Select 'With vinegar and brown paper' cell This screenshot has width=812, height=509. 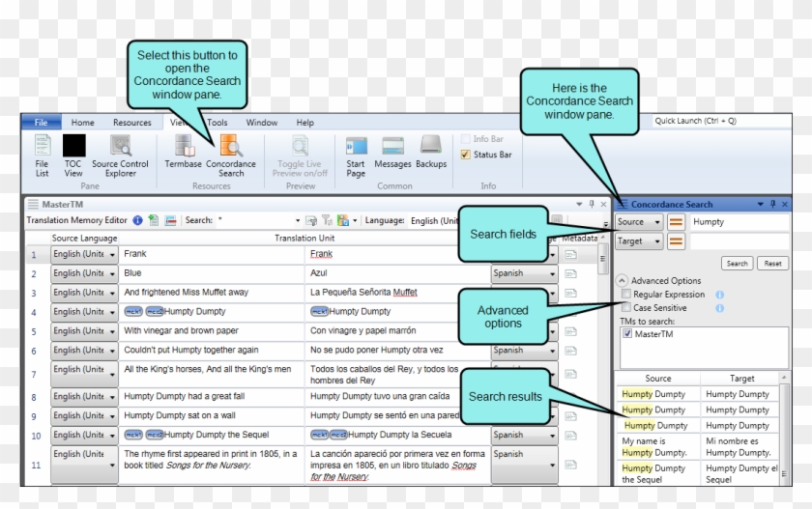click(x=212, y=331)
